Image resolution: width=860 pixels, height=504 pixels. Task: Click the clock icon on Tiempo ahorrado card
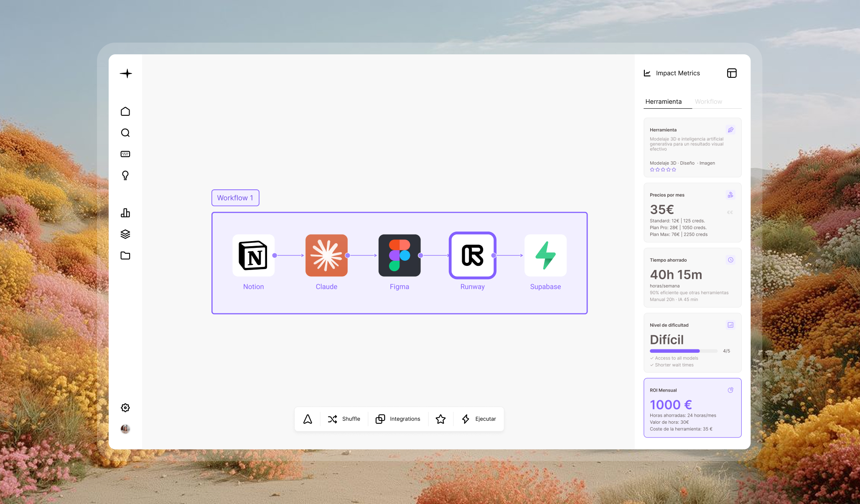(730, 260)
